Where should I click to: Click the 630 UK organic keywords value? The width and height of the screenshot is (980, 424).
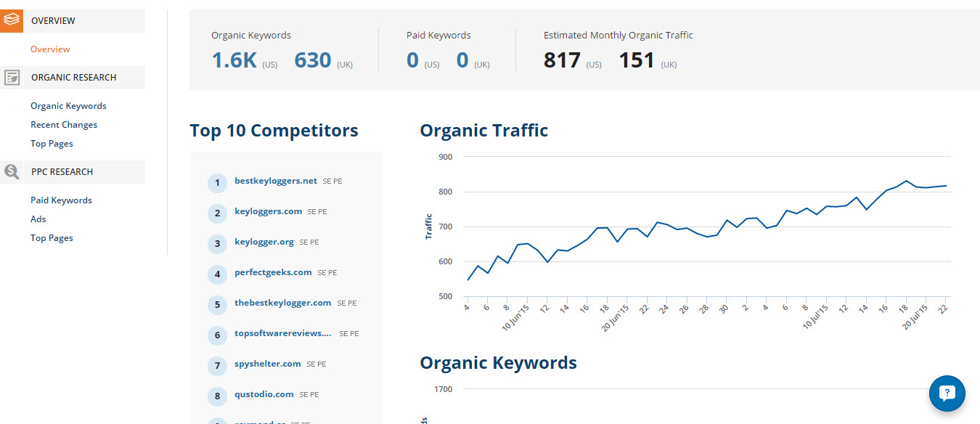pos(313,60)
